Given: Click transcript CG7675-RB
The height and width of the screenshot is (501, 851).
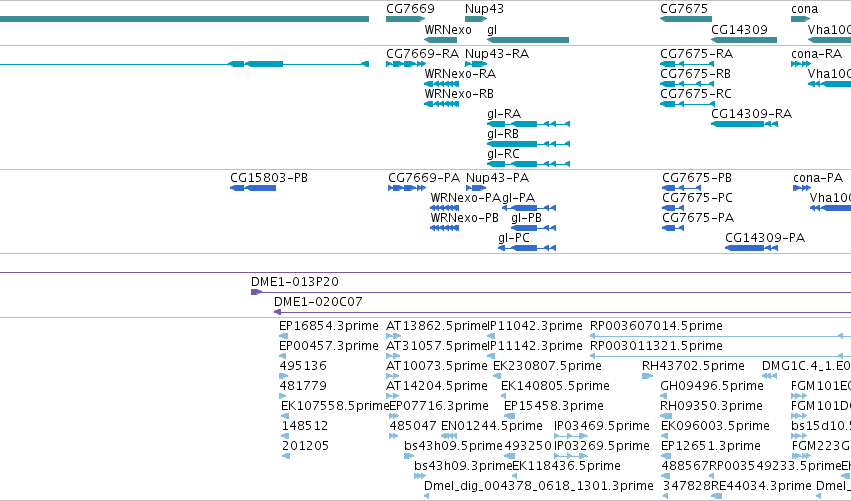Looking at the screenshot, I should coord(695,74).
